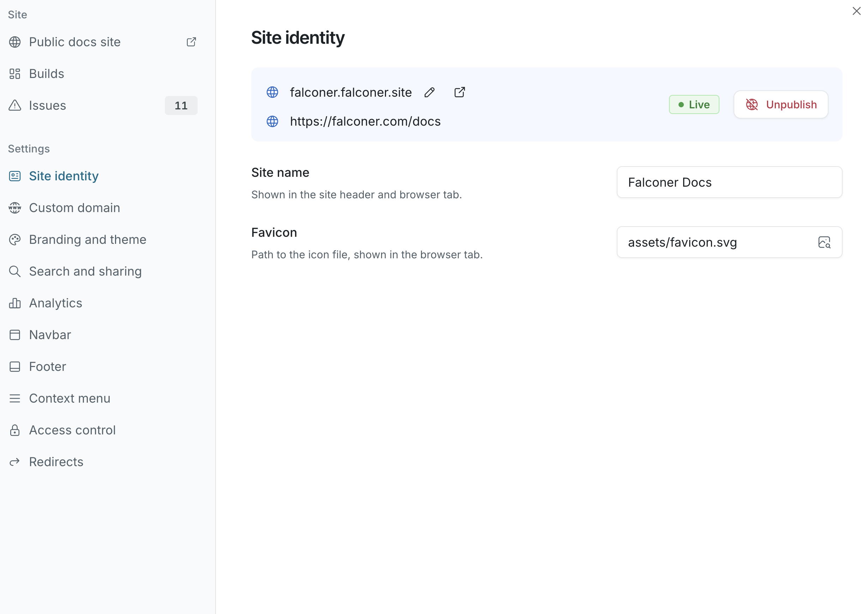Click the Issues count badge 11
The height and width of the screenshot is (614, 868).
tap(181, 106)
